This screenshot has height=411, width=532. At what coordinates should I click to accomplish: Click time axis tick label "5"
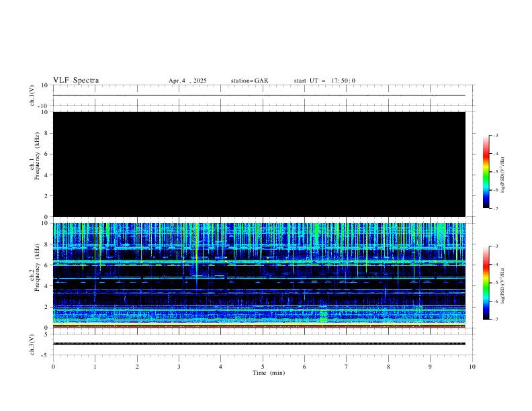coord(263,367)
